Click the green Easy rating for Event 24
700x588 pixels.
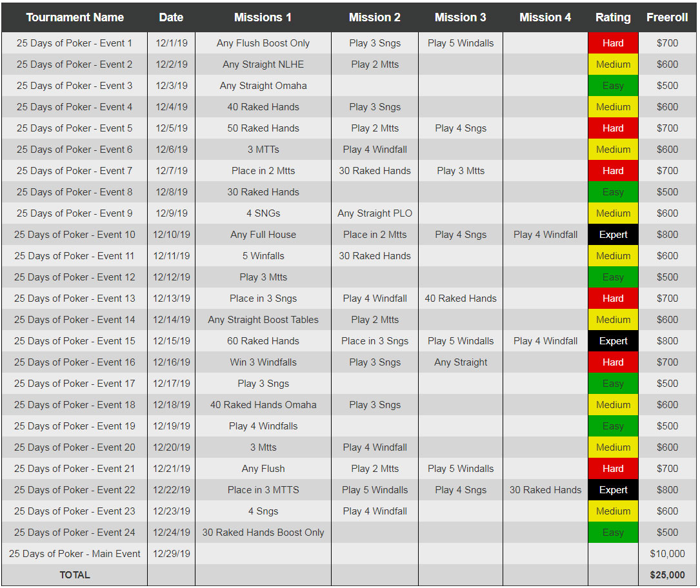click(613, 533)
